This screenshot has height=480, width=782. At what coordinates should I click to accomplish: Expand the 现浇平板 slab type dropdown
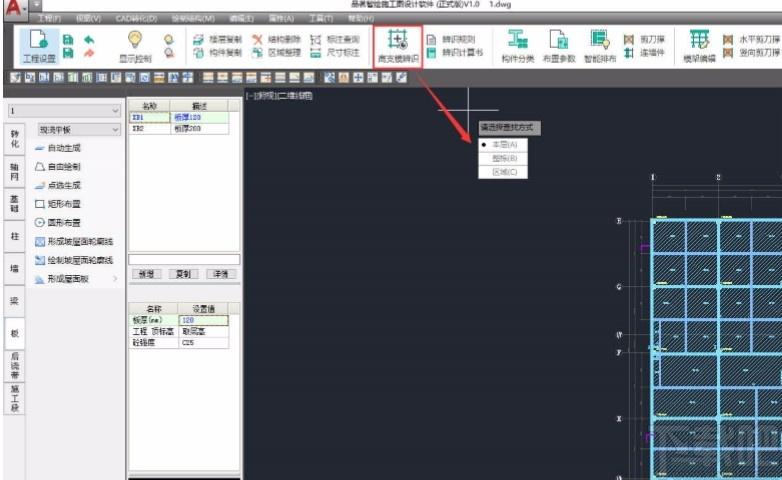pyautogui.click(x=79, y=130)
